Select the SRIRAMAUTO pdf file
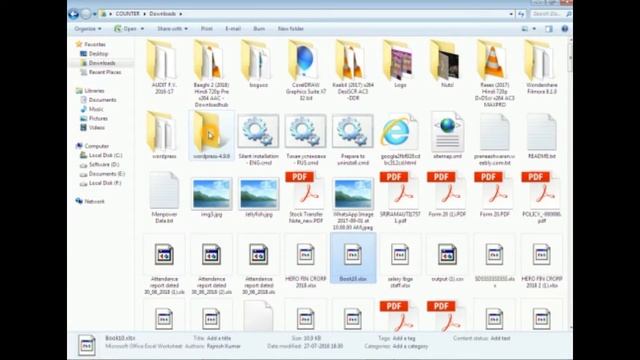Viewport: 640px width, 360px height. 400,198
